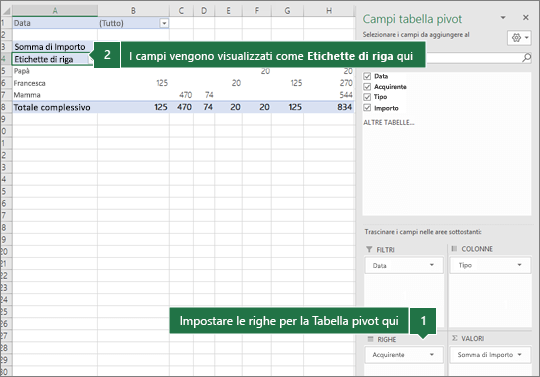Image resolution: width=540 pixels, height=377 pixels.
Task: Click the VALORI area sigma icon
Action: point(455,338)
